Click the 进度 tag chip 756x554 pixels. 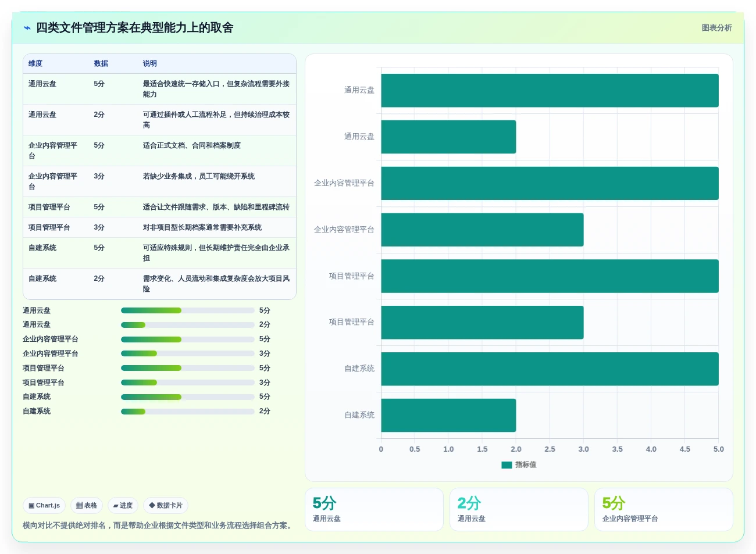[123, 506]
